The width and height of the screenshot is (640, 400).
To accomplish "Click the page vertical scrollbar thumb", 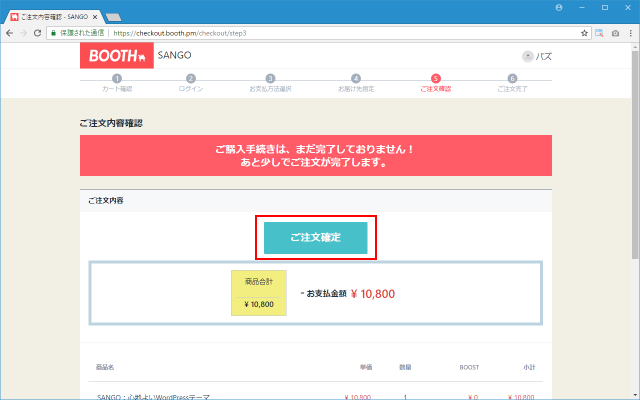I will pos(635,155).
